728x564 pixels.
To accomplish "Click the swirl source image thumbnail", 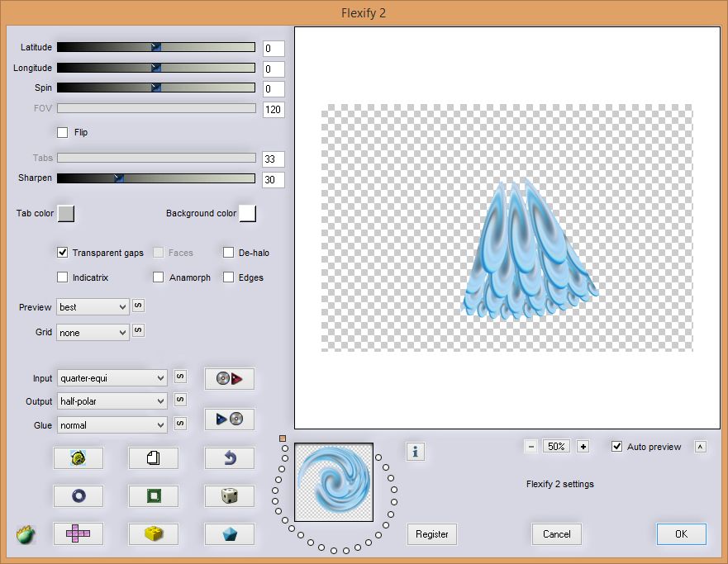I will point(334,482).
